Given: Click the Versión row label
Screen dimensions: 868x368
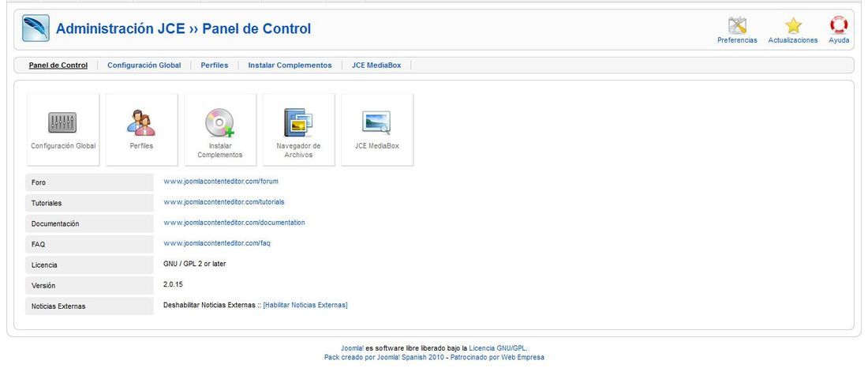Looking at the screenshot, I should tap(43, 285).
